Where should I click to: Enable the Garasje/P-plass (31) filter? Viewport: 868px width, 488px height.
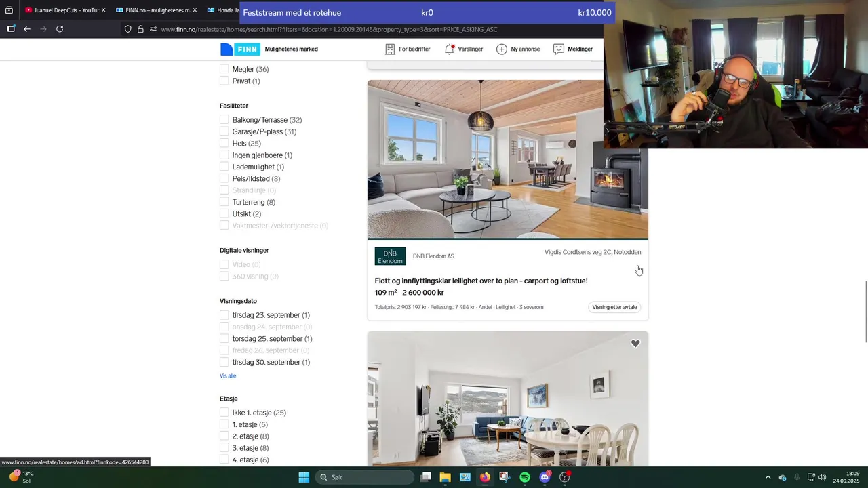[x=224, y=131]
